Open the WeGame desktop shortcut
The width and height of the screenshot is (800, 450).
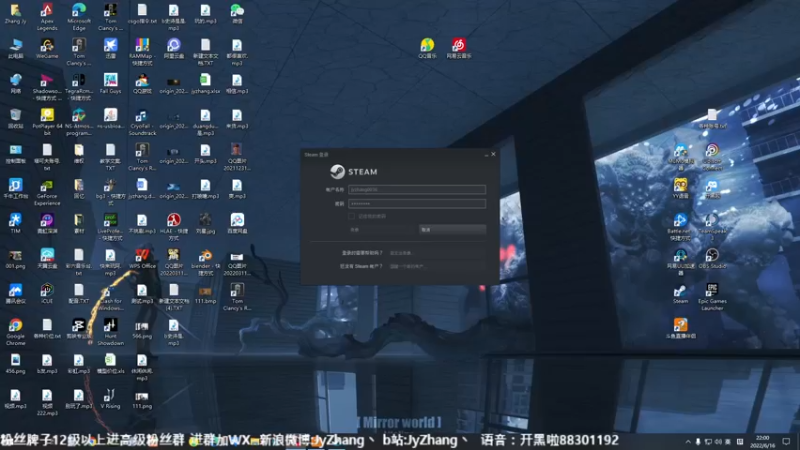pos(47,48)
